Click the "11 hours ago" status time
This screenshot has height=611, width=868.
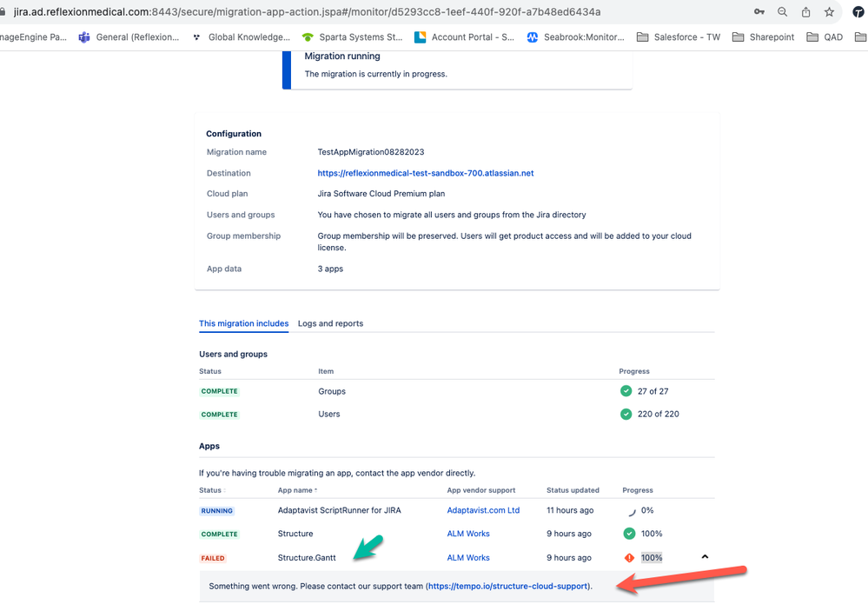tap(570, 510)
